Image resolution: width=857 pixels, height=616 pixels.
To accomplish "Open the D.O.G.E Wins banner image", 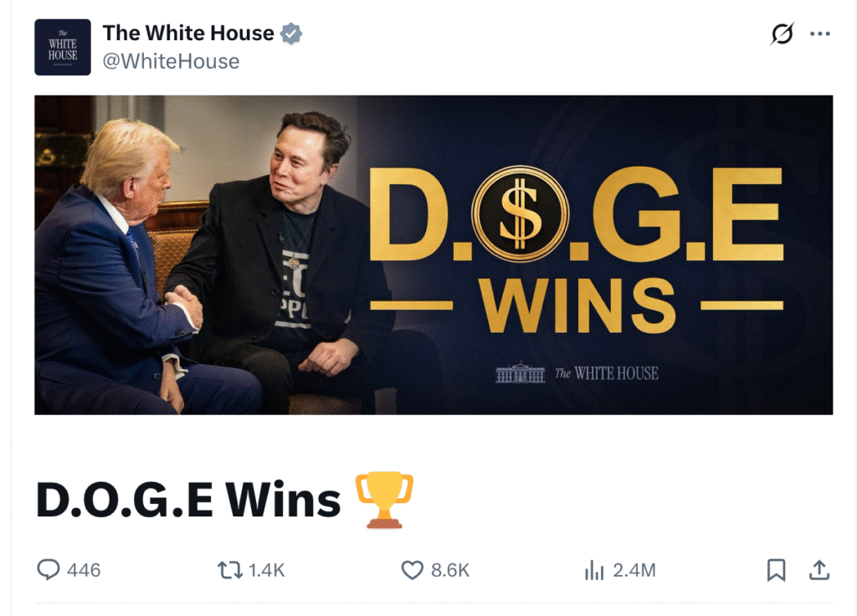I will 434,254.
